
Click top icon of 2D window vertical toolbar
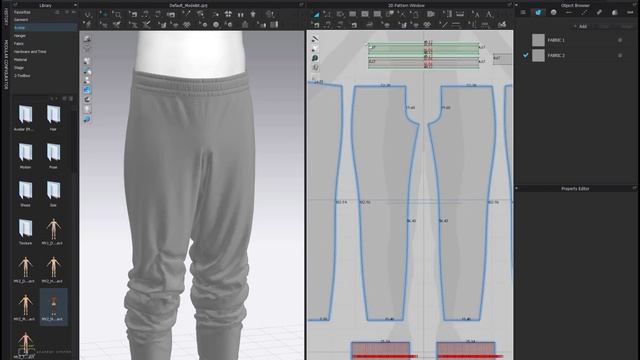click(x=315, y=39)
